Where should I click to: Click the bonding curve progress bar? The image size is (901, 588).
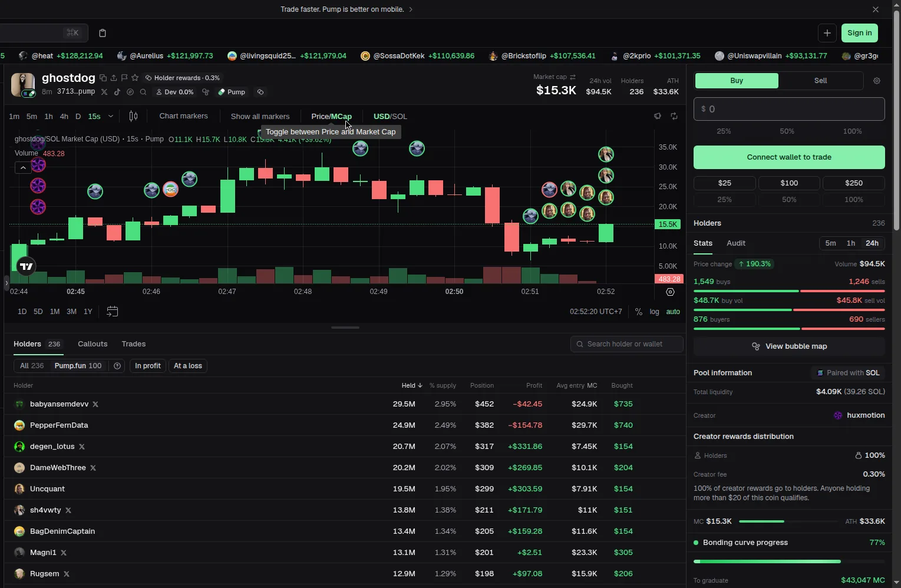tap(789, 561)
